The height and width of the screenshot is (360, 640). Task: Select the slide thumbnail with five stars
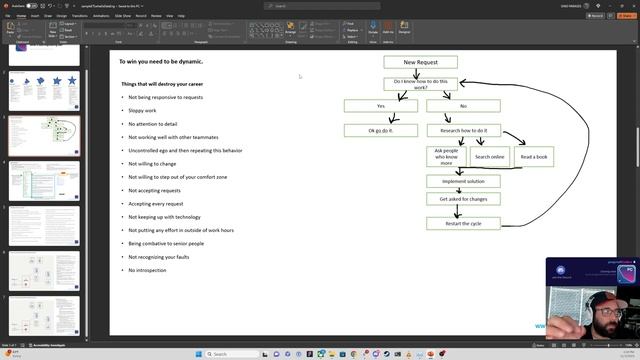click(x=44, y=91)
